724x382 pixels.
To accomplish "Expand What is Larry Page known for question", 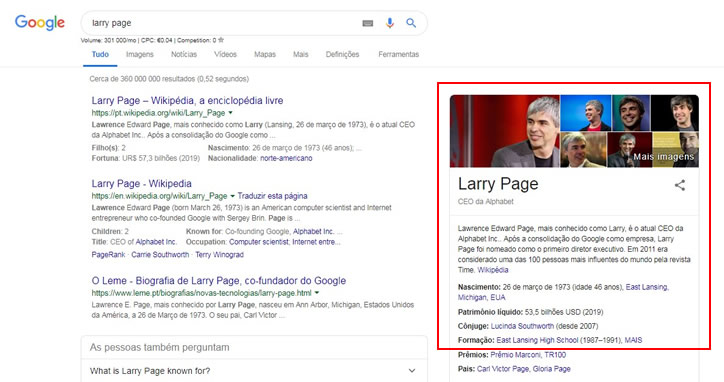I will (253, 371).
